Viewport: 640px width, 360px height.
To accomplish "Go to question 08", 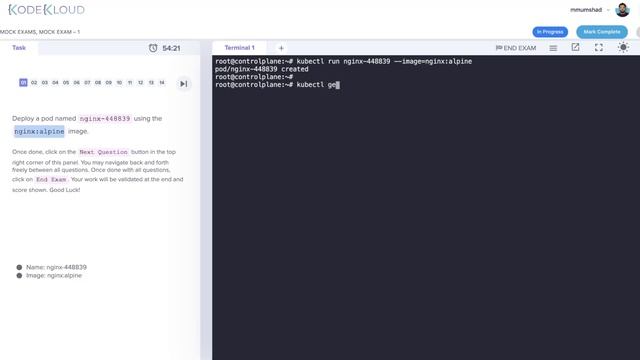I will [x=98, y=82].
